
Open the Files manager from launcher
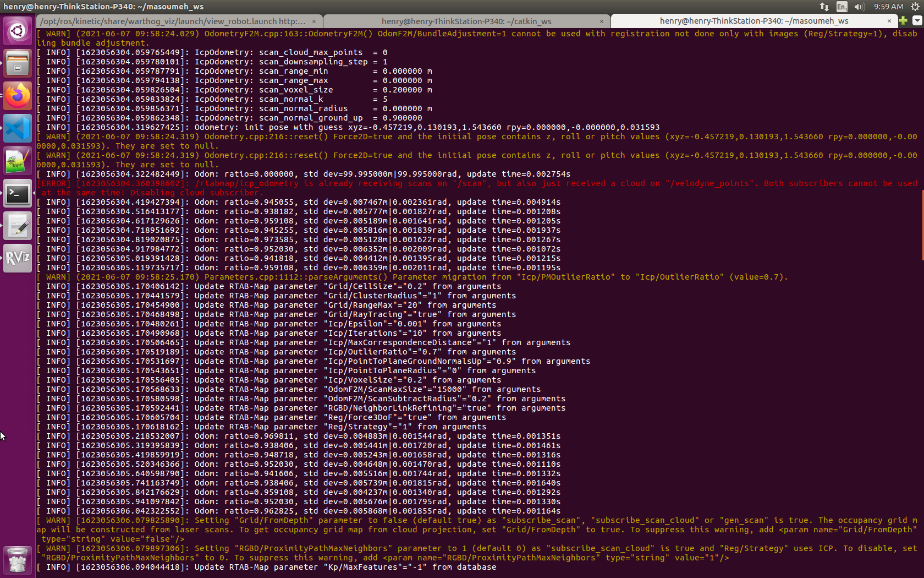pyautogui.click(x=18, y=63)
